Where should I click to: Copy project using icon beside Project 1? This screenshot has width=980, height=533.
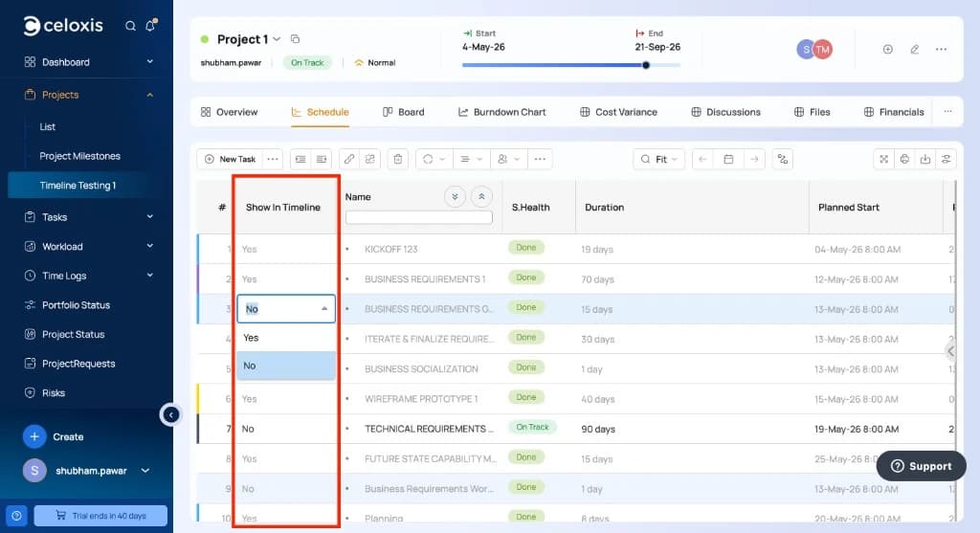(295, 39)
